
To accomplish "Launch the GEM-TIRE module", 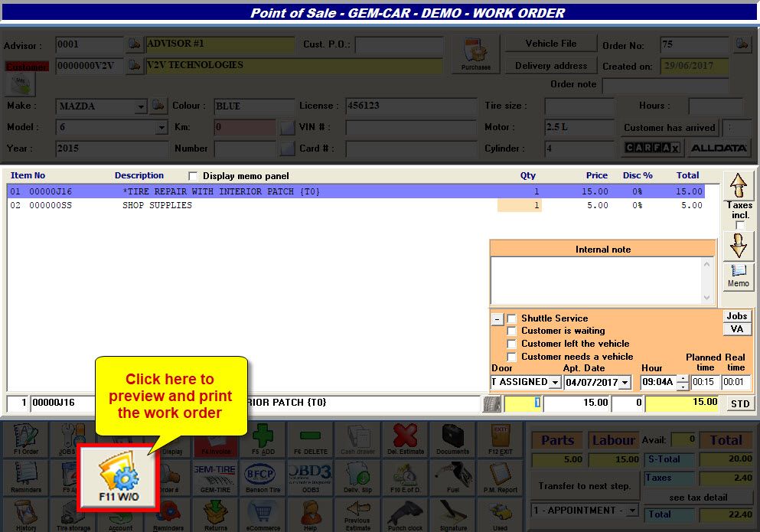I will 216,478.
